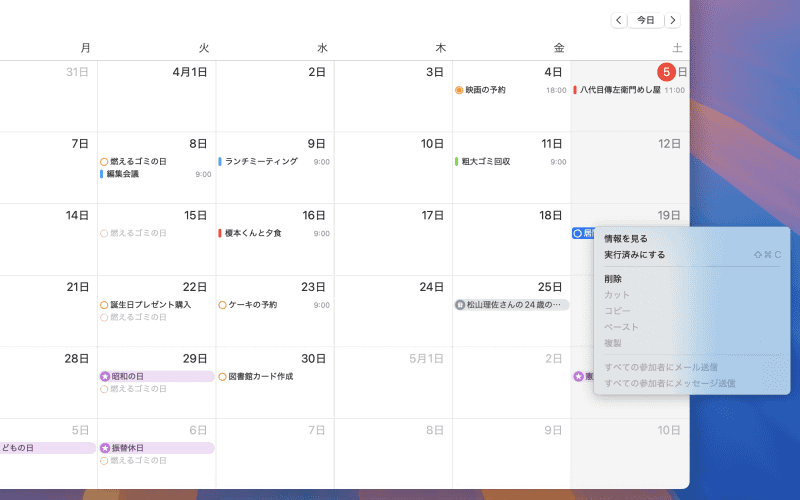Select the 松山理佐さんの24歳の birthday event
Image resolution: width=800 pixels, height=500 pixels.
[511, 305]
